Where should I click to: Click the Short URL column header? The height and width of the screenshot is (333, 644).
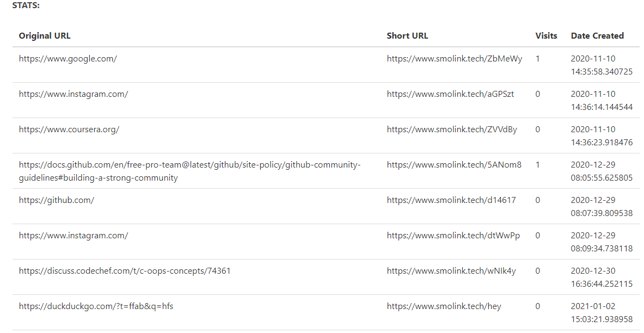(407, 36)
